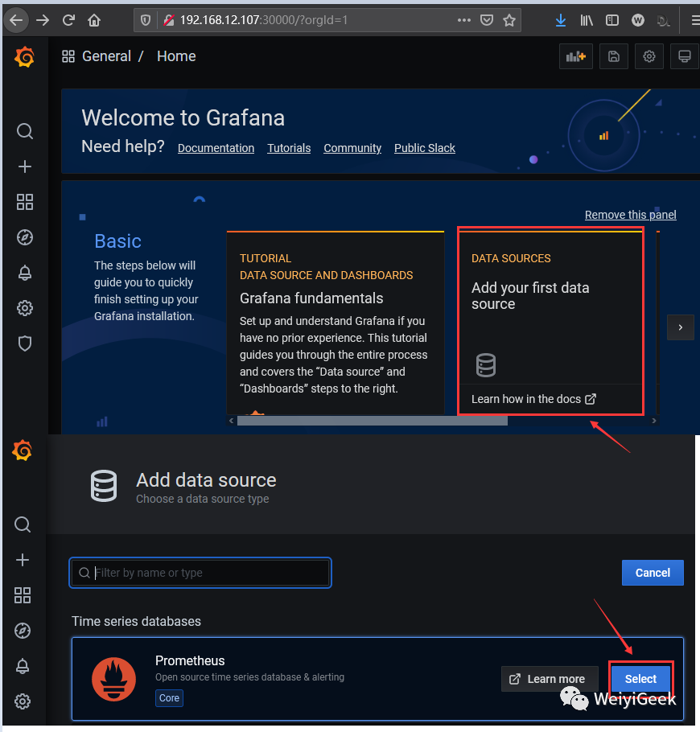This screenshot has height=732, width=700.
Task: Expand next cards with right chevron
Action: (x=681, y=327)
